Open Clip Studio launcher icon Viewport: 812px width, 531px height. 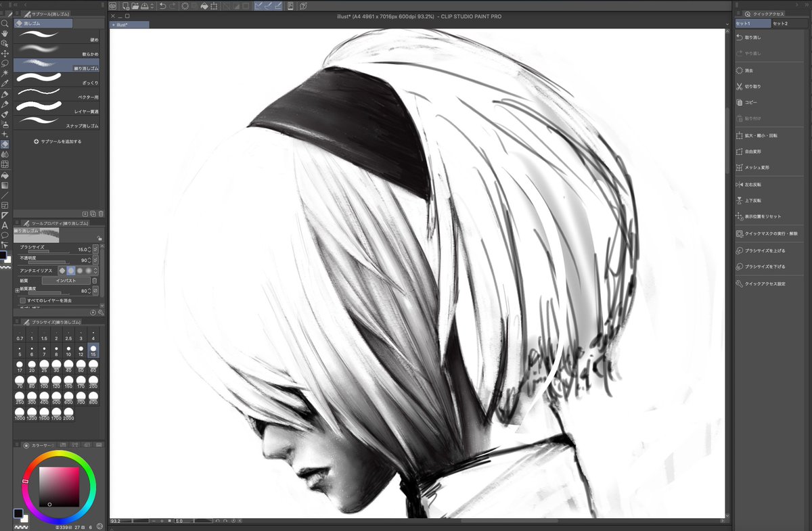click(112, 6)
